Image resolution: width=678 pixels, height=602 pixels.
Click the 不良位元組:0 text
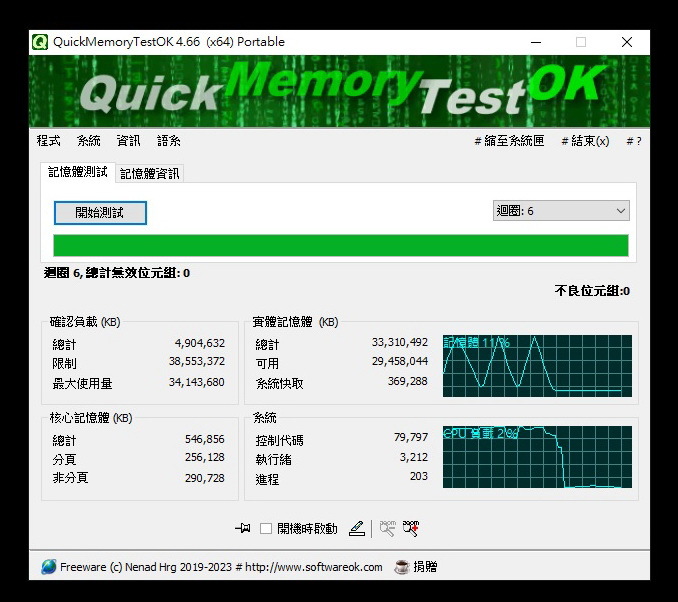[592, 291]
